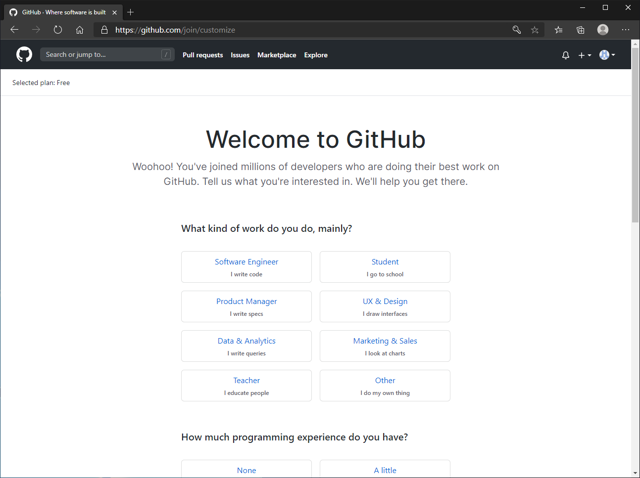Click the browser forward arrow

tap(36, 30)
